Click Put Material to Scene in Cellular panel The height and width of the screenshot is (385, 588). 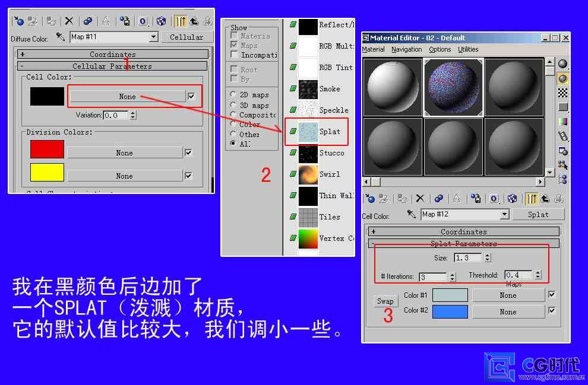point(33,21)
